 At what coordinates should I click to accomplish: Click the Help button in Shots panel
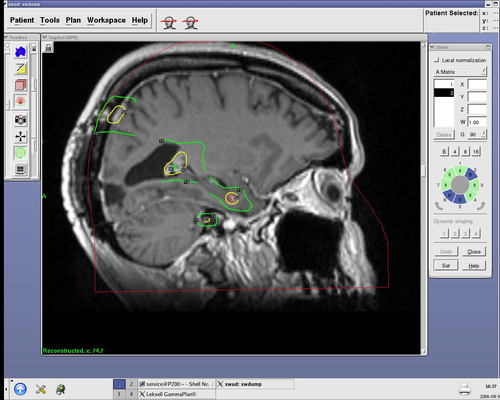[474, 266]
